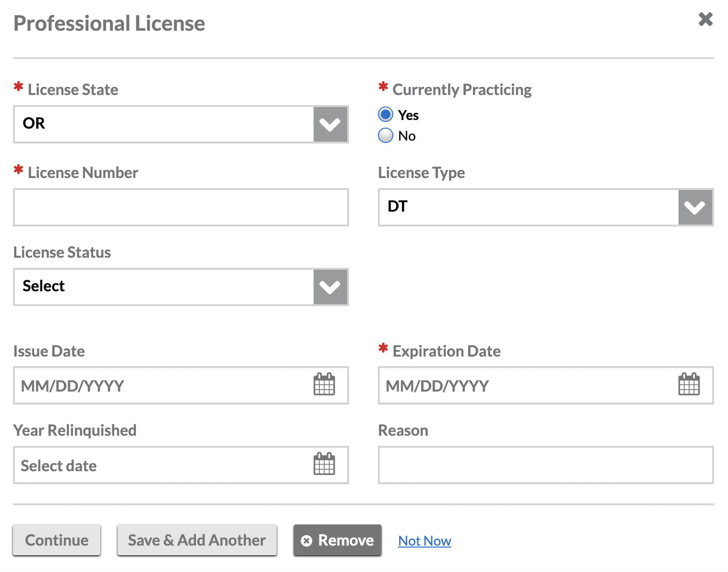
Task: Click the Expiration Date MM/DD/YYYY field
Action: coord(523,386)
